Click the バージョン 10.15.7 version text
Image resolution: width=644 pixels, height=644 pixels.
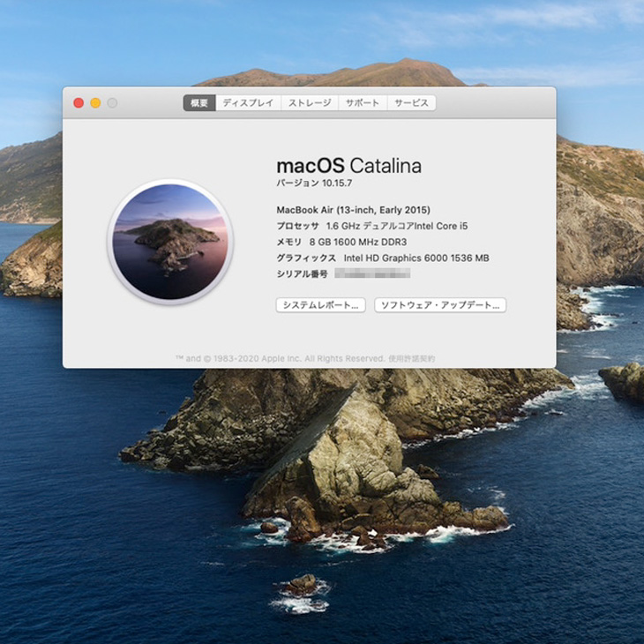point(314,183)
